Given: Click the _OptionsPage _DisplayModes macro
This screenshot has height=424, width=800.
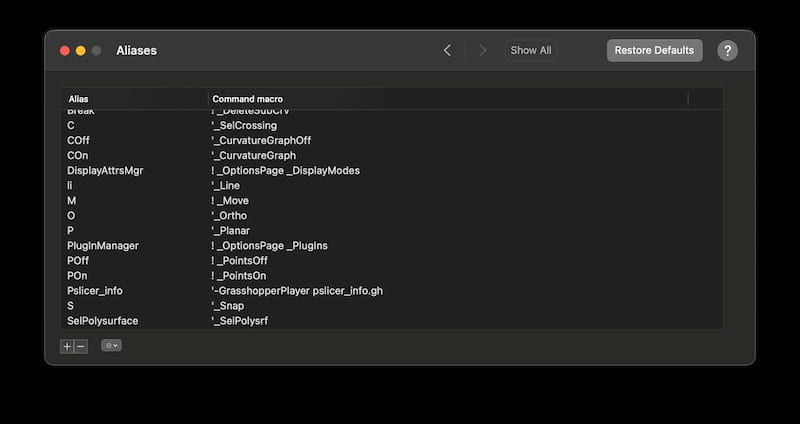Looking at the screenshot, I should click(285, 170).
